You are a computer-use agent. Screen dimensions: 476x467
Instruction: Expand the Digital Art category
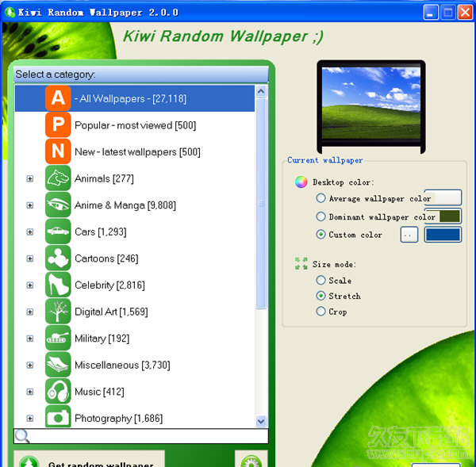point(30,312)
